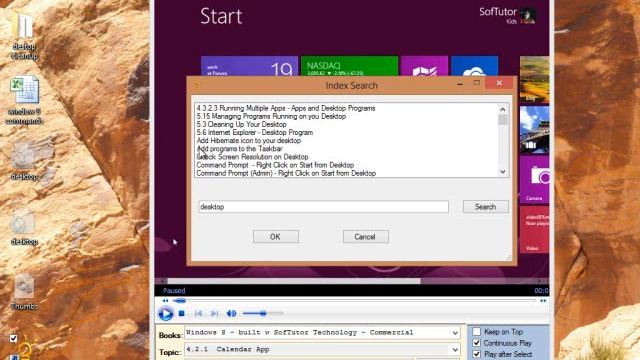Toggle the Play after Select checkbox
This screenshot has width=640, height=360.
pyautogui.click(x=476, y=354)
